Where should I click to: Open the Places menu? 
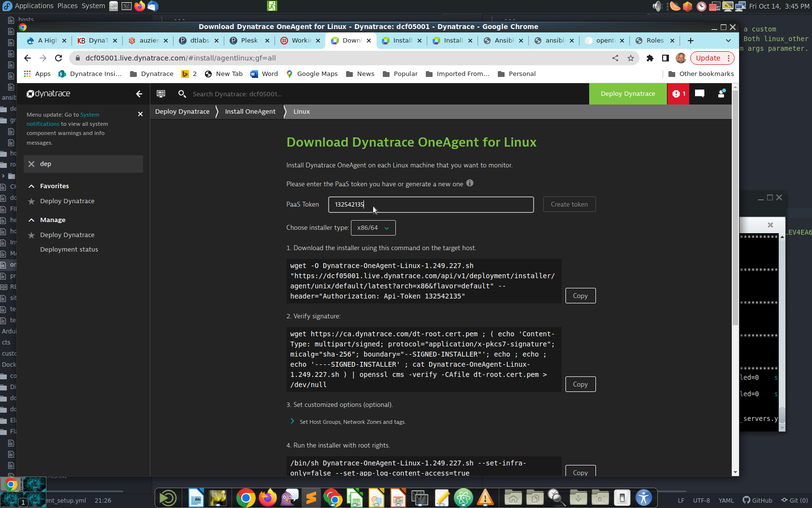coord(68,6)
